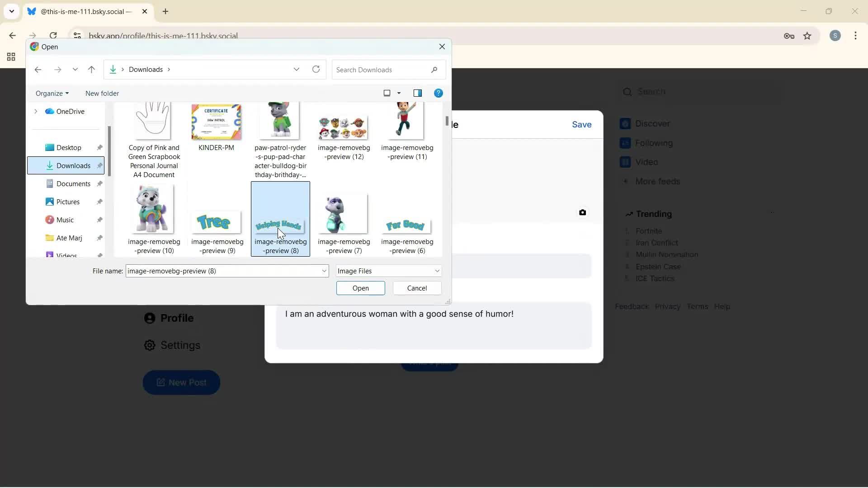Expand the OneDrive tree node

point(36,111)
